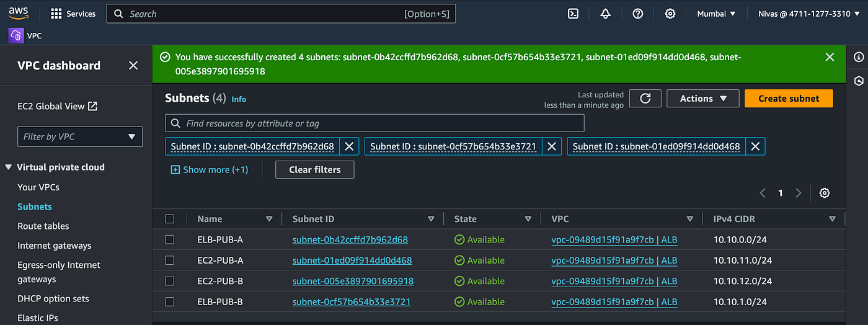Open the info panel icon on right edge
Image resolution: width=868 pixels, height=325 pixels.
(859, 57)
